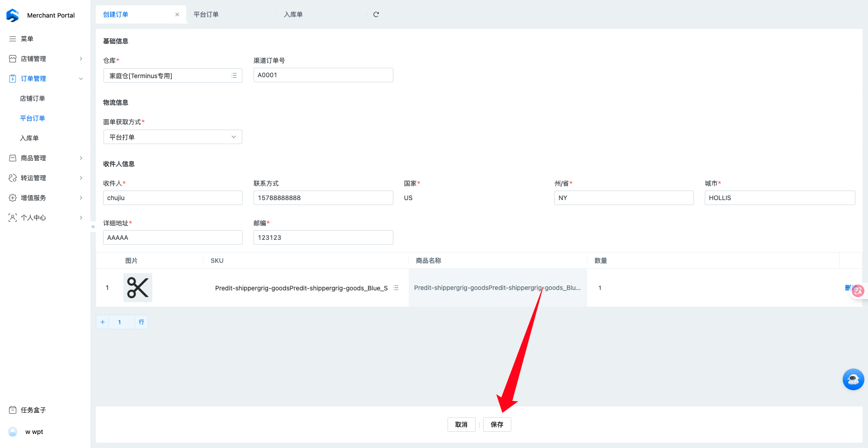Open the SKU list picker icon in the row

pyautogui.click(x=396, y=288)
